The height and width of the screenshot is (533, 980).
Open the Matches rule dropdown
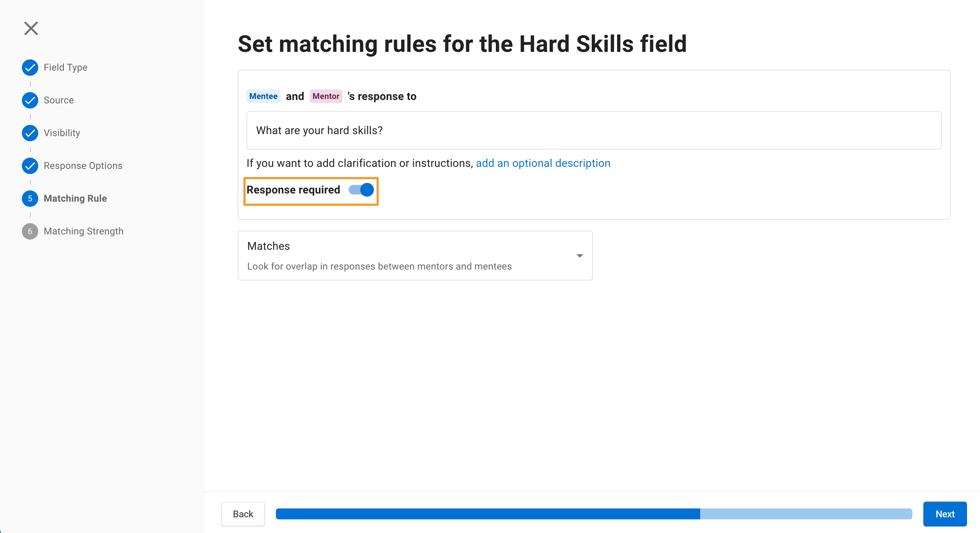(415, 256)
